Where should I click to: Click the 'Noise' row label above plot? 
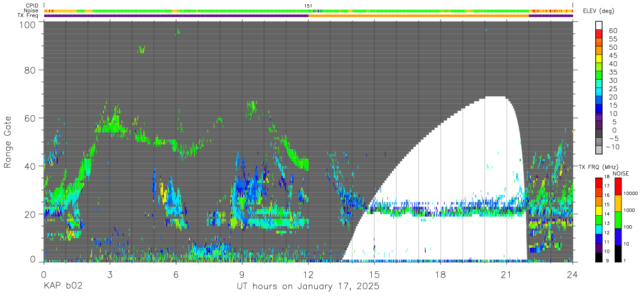tap(31, 10)
